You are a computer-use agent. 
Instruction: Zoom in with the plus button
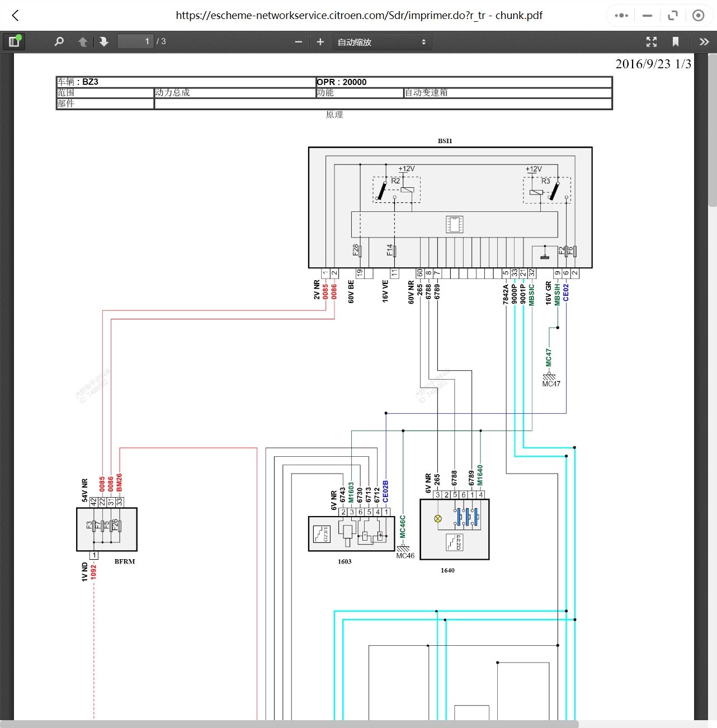(320, 42)
